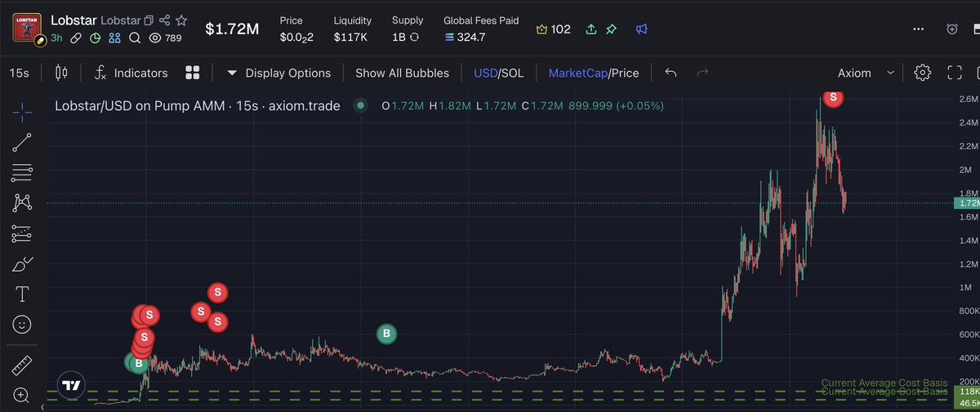Open the green pie chart icon
The height and width of the screenshot is (412, 980).
point(95,38)
